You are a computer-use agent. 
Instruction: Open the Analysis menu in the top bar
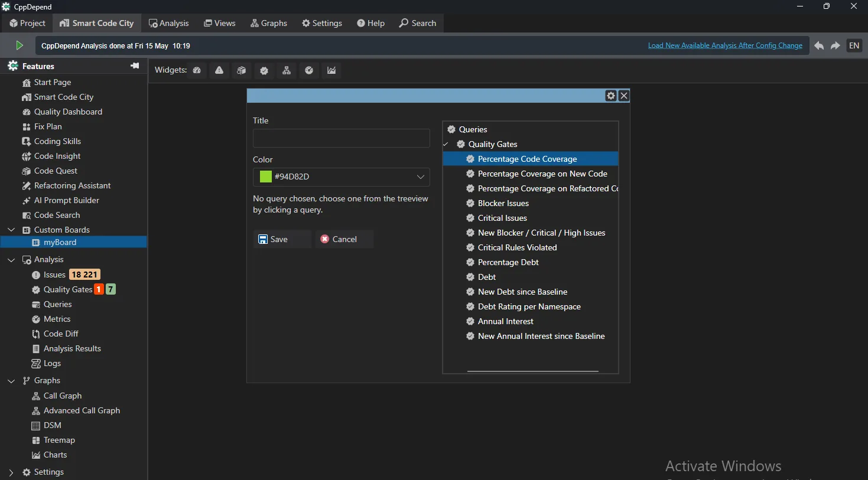(169, 23)
